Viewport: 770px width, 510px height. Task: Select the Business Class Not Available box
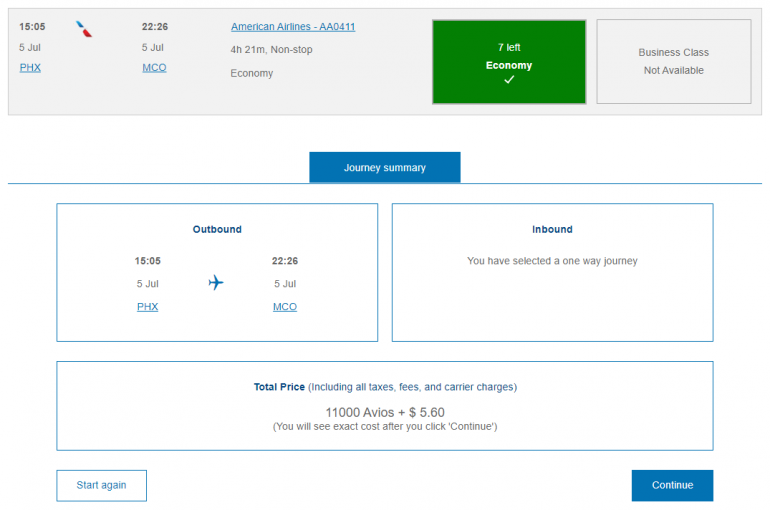[x=673, y=61]
